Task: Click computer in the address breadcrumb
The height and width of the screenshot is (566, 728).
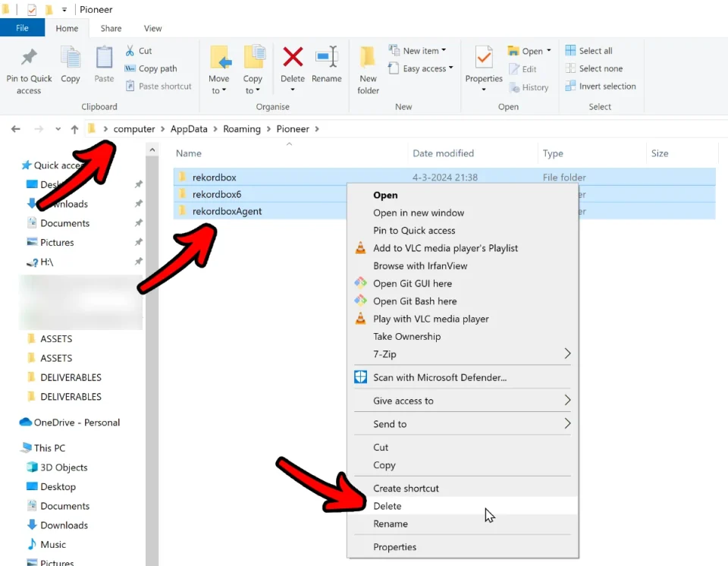Action: coord(134,129)
